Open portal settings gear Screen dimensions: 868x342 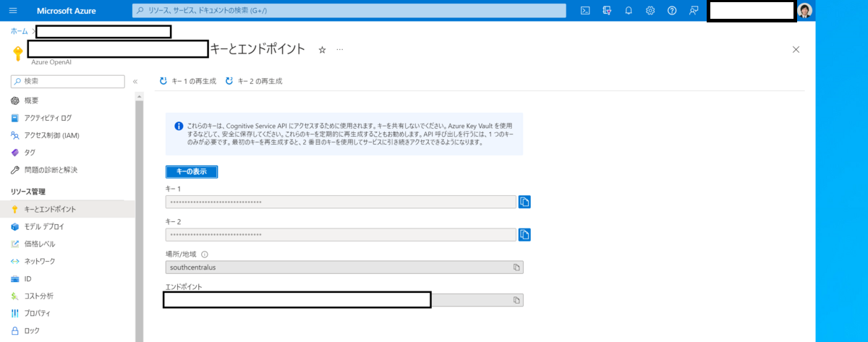coord(650,10)
